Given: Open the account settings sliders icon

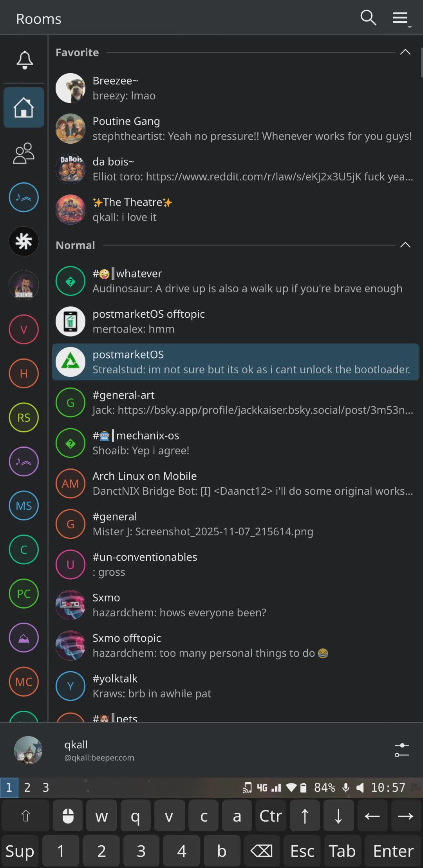Looking at the screenshot, I should [401, 750].
